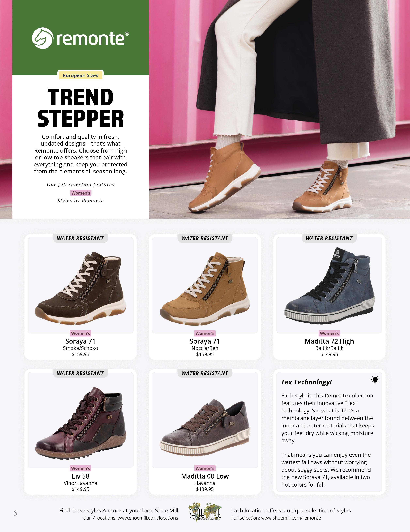Click the hero photo of tan sneakers
The width and height of the screenshot is (410, 532).
(279, 109)
